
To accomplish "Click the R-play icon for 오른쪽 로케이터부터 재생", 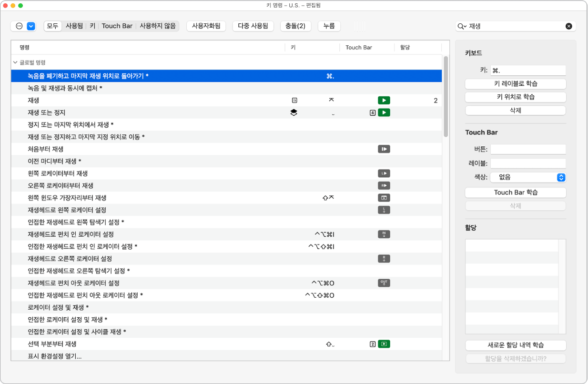I will pos(384,185).
